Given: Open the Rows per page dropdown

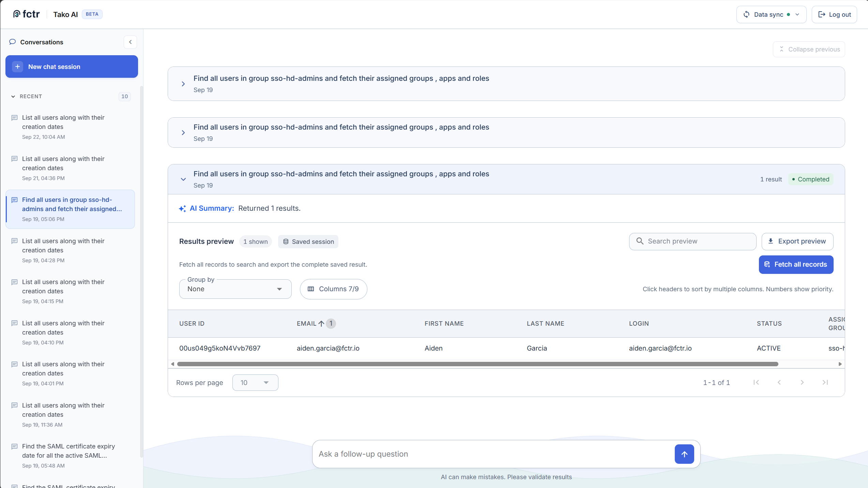Looking at the screenshot, I should tap(255, 383).
